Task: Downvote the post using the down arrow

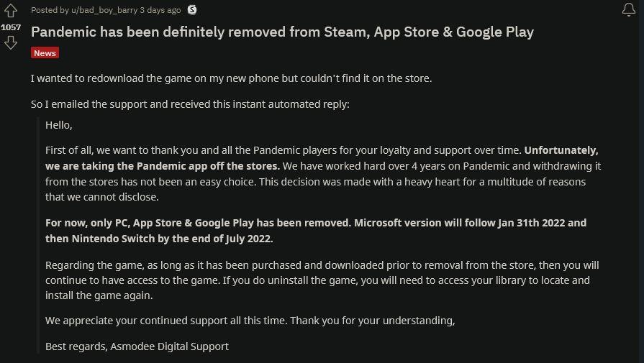Action: (11, 42)
